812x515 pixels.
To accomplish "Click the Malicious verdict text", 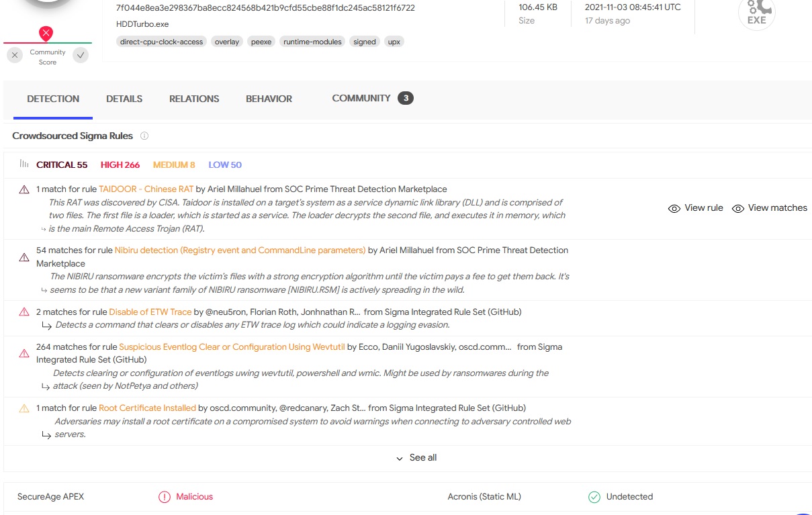I will coord(195,497).
